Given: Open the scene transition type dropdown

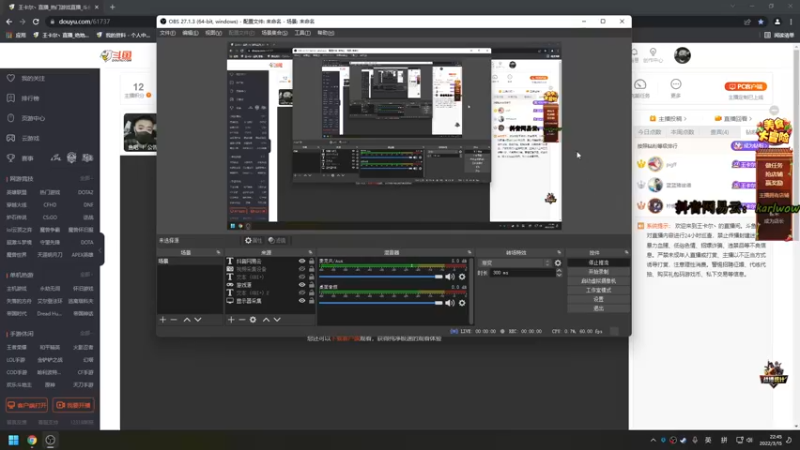Looking at the screenshot, I should (x=515, y=263).
